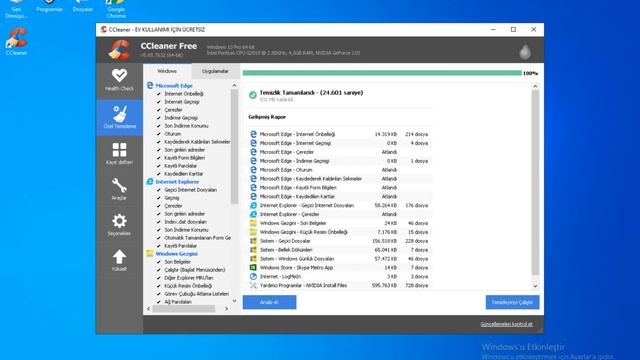The width and height of the screenshot is (640, 360).
Task: Click icon of Sistem - Bellek Dökümleri row
Action: click(x=253, y=250)
